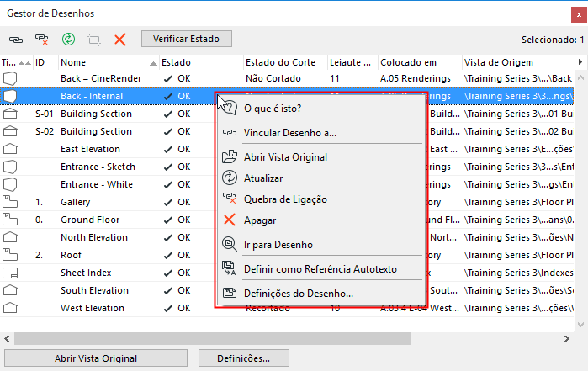Screen dimensions: 588x371
Task: Click the vertical scrollbar up arrow
Action: 580,78
